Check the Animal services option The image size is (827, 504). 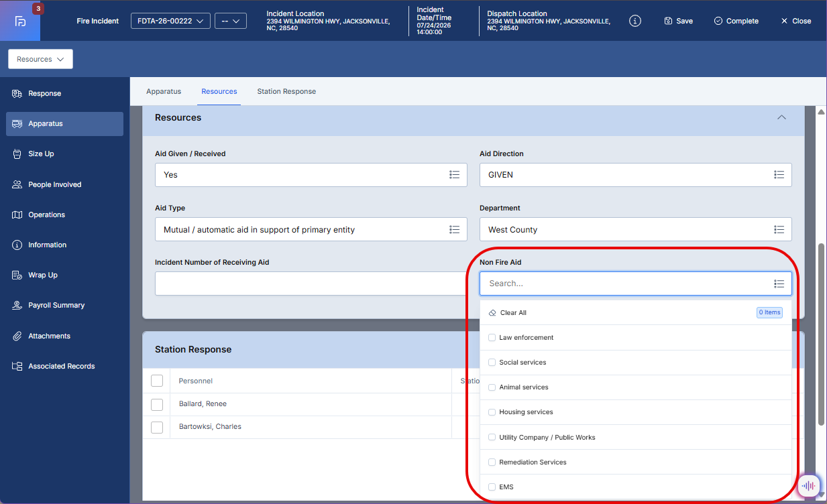pos(492,387)
